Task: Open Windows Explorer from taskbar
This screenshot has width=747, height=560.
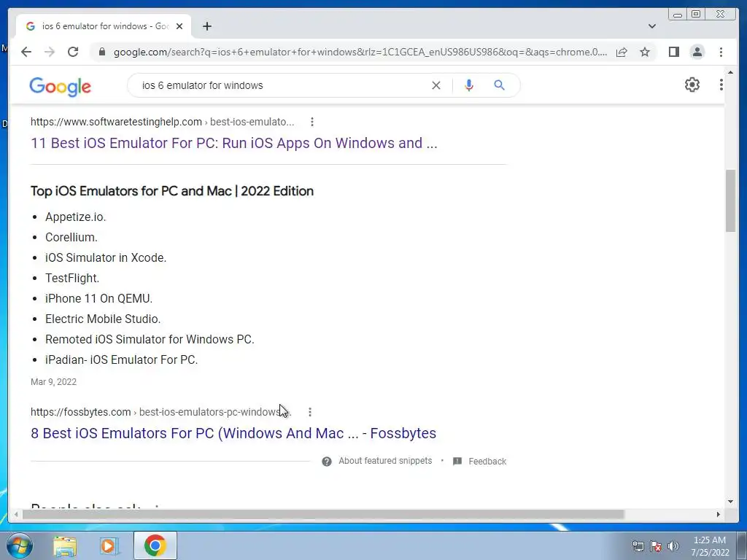Action: tap(64, 545)
